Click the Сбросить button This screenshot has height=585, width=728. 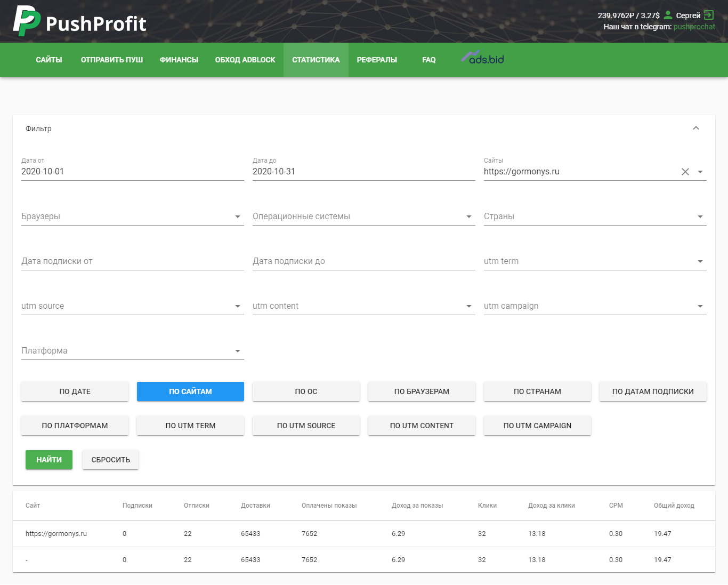110,460
